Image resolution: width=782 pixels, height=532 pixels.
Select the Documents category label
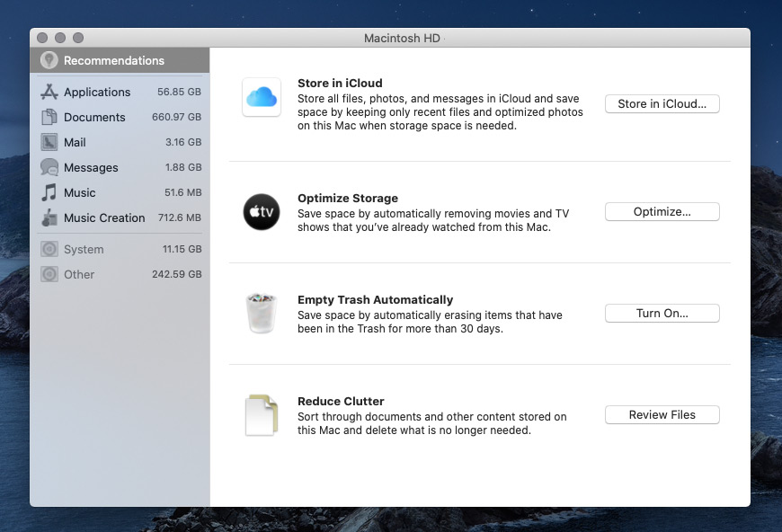[94, 117]
